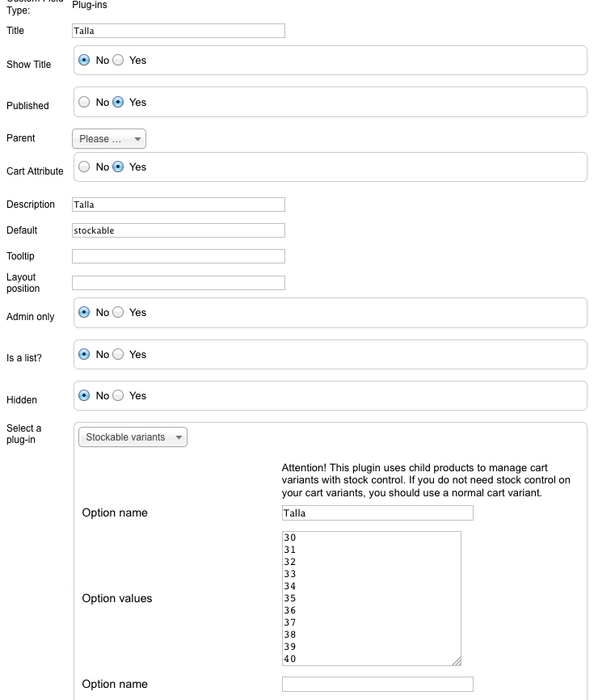594x700 pixels.
Task: Click the Attention plugin warning text
Action: pos(426,480)
